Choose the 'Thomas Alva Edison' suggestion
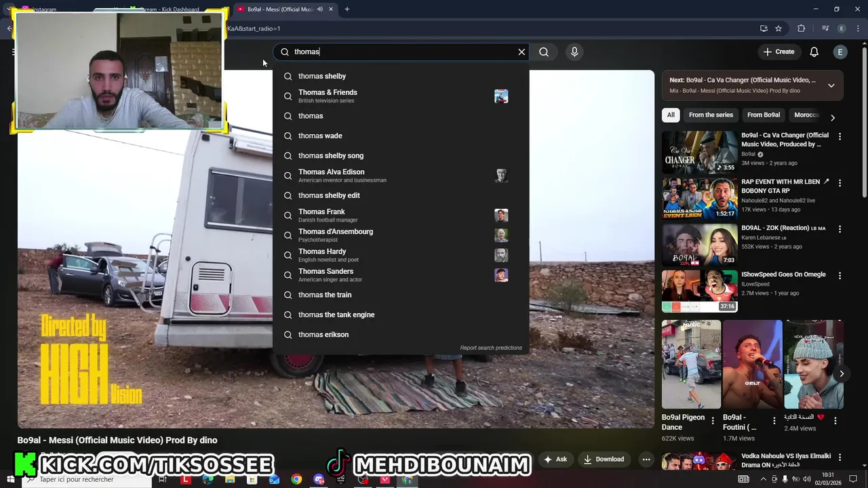Image resolution: width=868 pixels, height=488 pixels. click(x=401, y=176)
